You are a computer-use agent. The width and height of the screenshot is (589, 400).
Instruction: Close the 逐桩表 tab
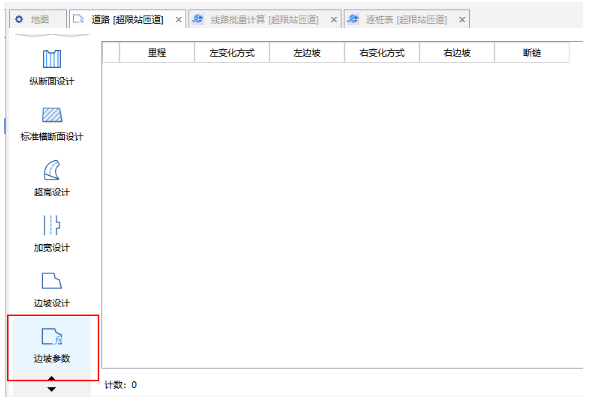click(462, 20)
